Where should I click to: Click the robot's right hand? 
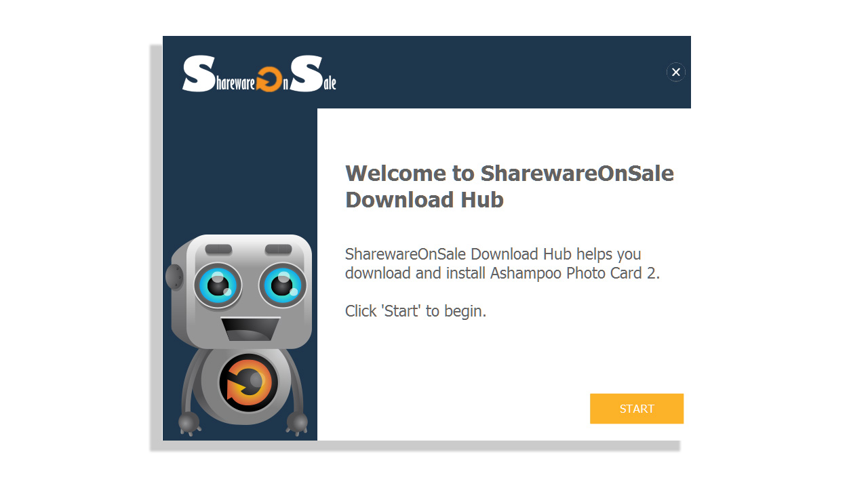pos(298,423)
